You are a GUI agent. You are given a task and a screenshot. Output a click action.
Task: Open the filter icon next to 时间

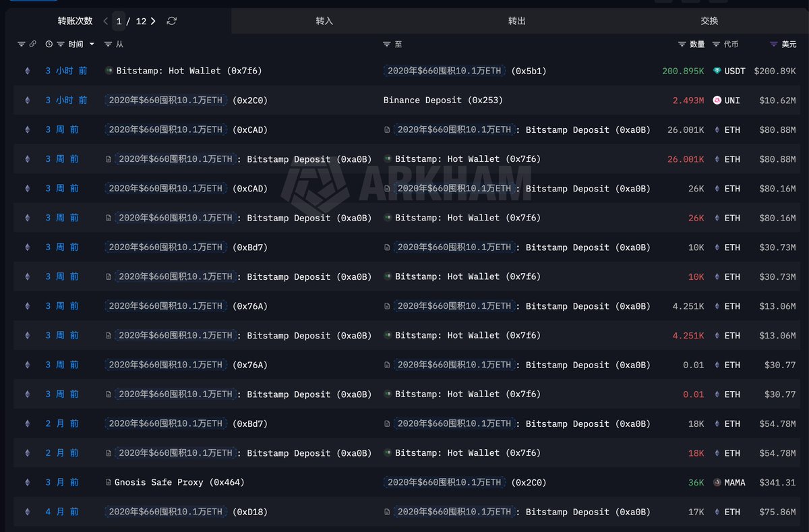[61, 44]
